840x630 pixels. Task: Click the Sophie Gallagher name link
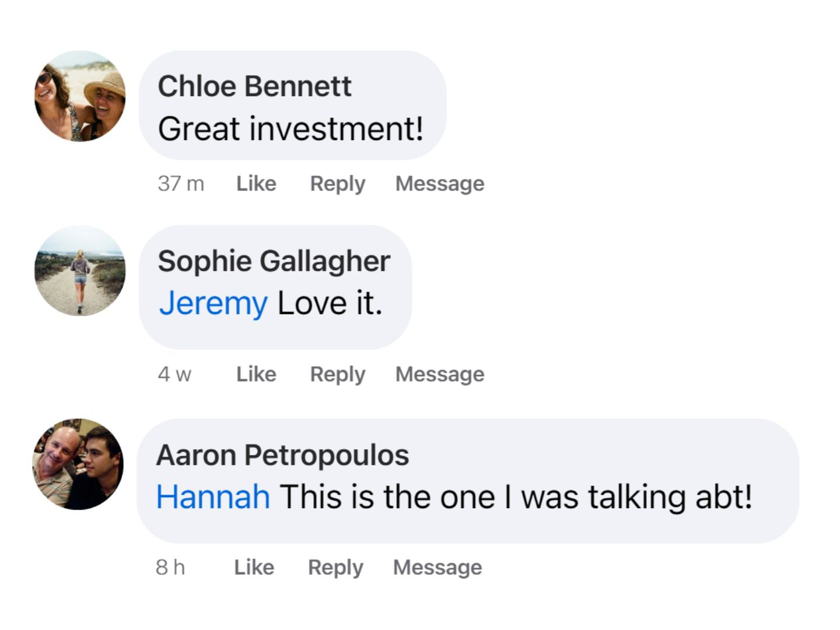pyautogui.click(x=274, y=261)
